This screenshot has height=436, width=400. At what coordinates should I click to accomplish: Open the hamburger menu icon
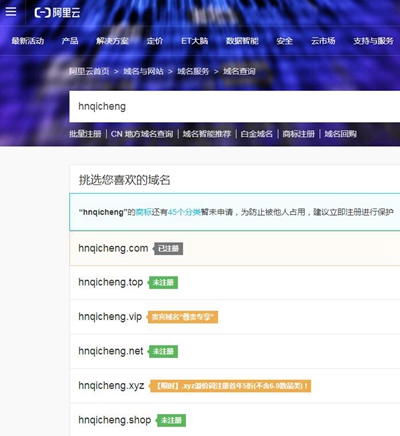tap(11, 12)
